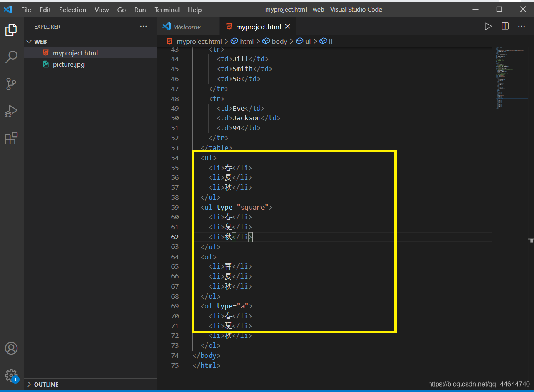Open the Accounts icon in activity bar
This screenshot has width=534, height=392.
11,348
